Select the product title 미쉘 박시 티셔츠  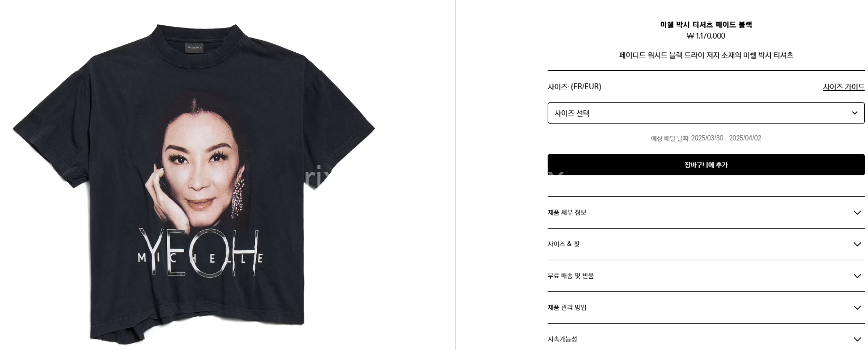click(x=687, y=24)
